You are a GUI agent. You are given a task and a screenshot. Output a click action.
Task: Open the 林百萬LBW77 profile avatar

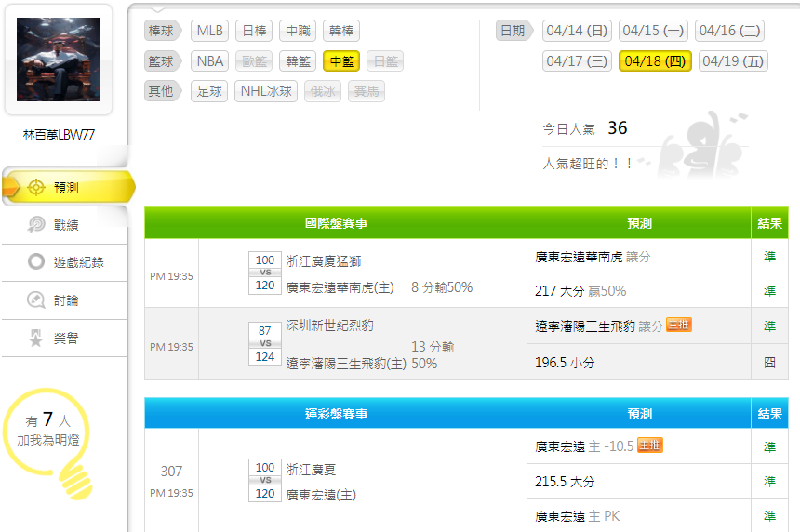click(x=59, y=60)
